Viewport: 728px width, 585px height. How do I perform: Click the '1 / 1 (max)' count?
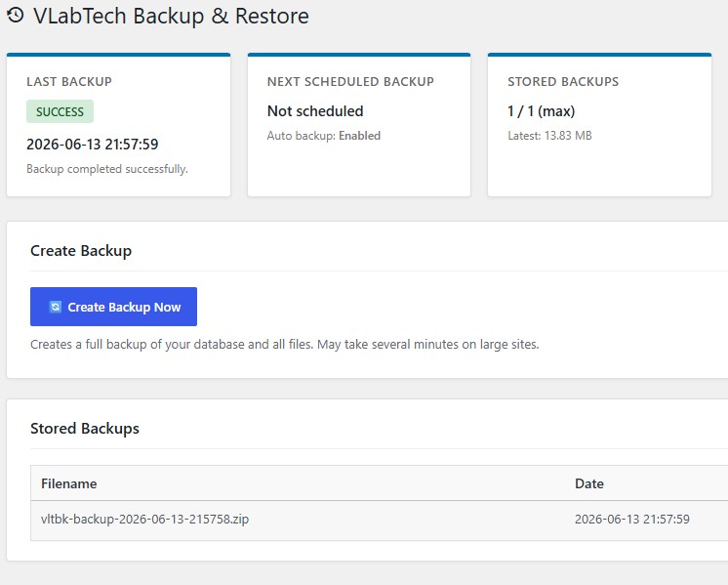(x=541, y=111)
